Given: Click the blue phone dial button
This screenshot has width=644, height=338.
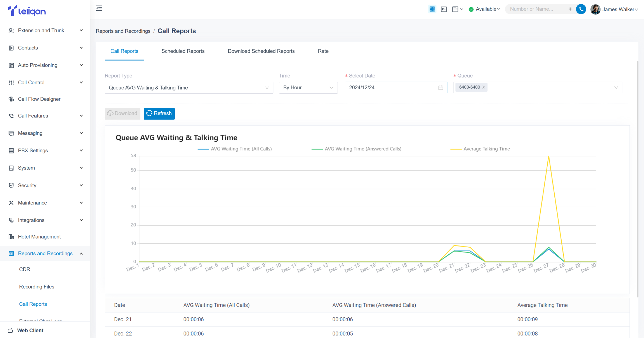Looking at the screenshot, I should pyautogui.click(x=581, y=9).
